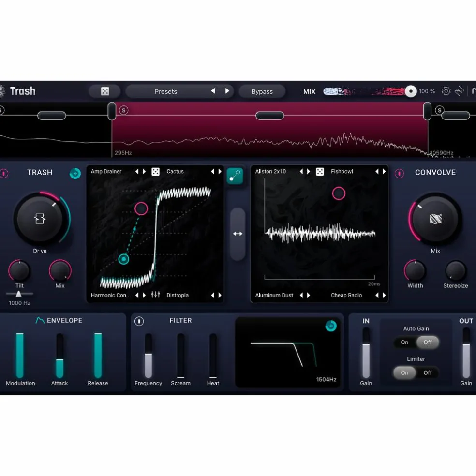Click the 10590Hz crossover handle

[427, 111]
